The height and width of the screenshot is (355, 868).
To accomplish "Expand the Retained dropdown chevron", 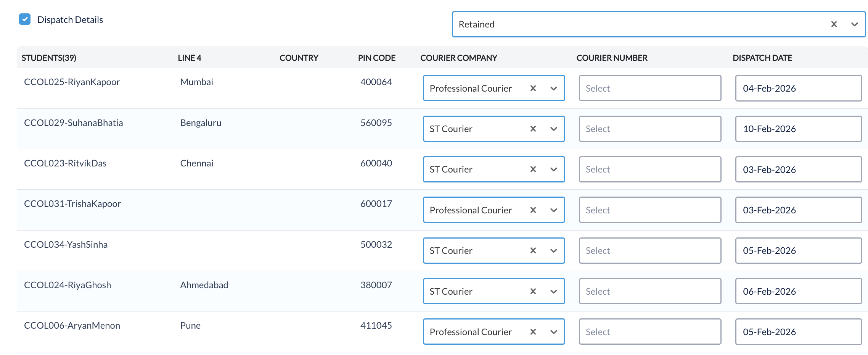I will [x=854, y=24].
